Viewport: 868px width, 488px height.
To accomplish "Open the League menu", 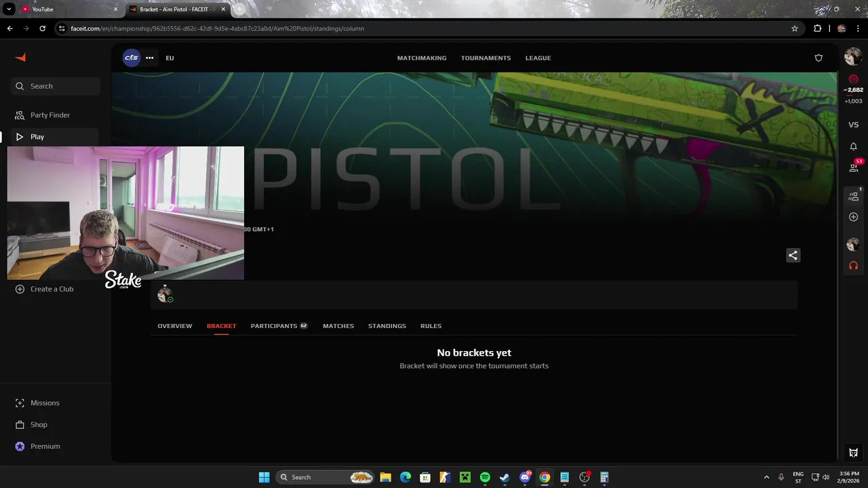I will (x=538, y=58).
